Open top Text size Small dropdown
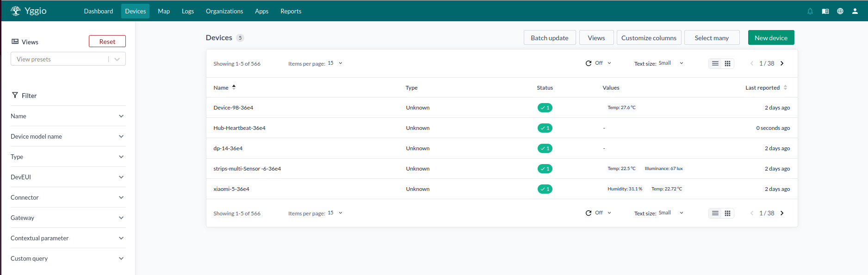This screenshot has width=868, height=275. [671, 63]
